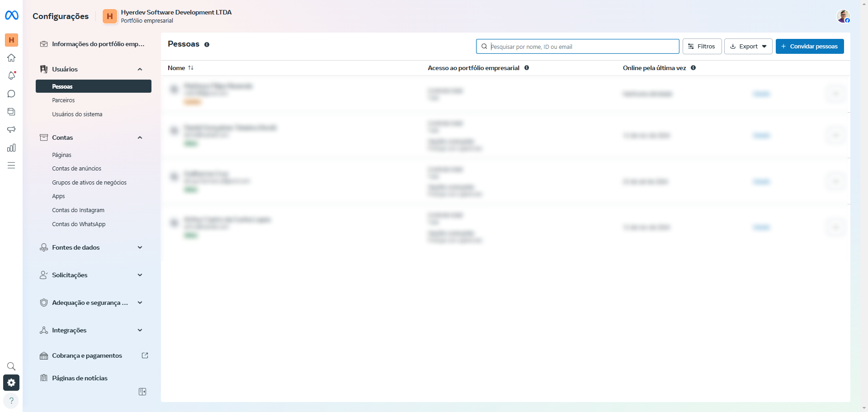
Task: Collapse the Usuários section
Action: tap(140, 69)
